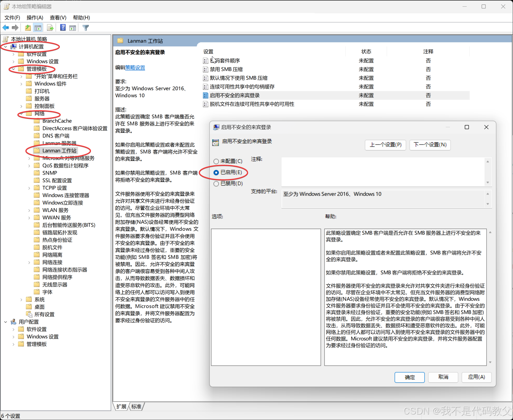
Task: Click the Back arrow toolbar icon
Action: (x=6, y=28)
